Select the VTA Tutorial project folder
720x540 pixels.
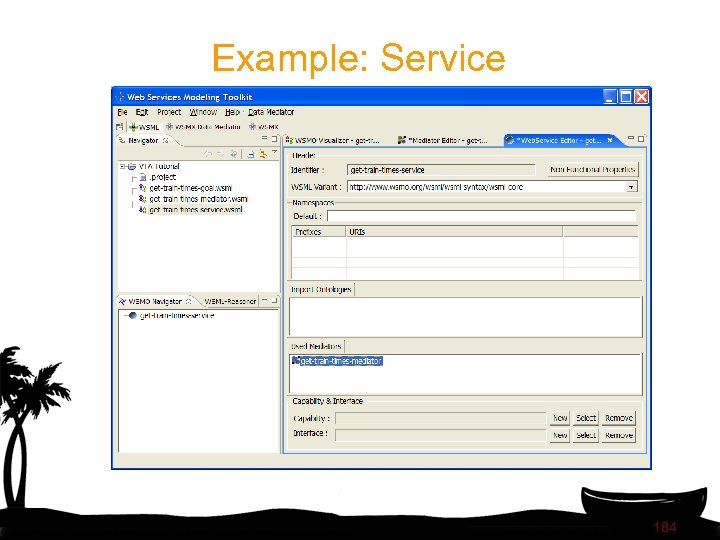158,166
